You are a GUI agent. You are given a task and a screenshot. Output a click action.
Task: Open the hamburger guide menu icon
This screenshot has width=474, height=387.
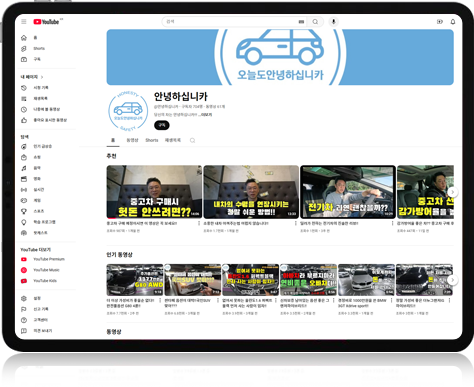24,22
